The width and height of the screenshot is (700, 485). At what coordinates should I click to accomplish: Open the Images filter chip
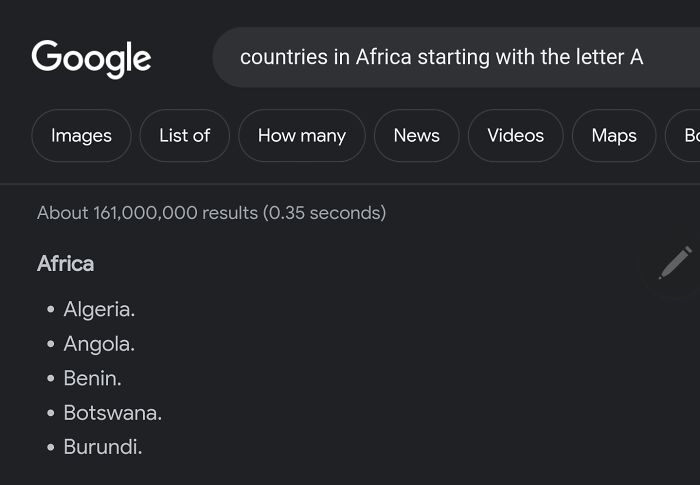pos(81,136)
